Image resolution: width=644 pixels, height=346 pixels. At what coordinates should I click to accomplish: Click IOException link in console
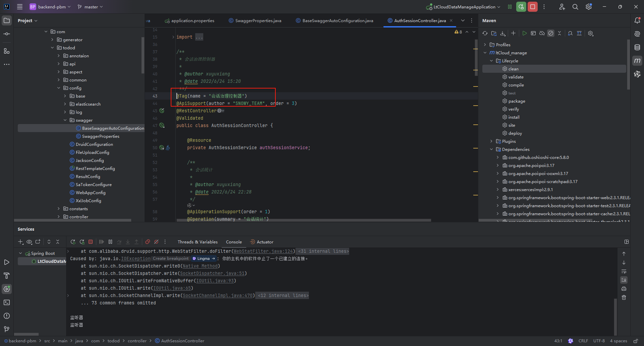[x=136, y=258]
